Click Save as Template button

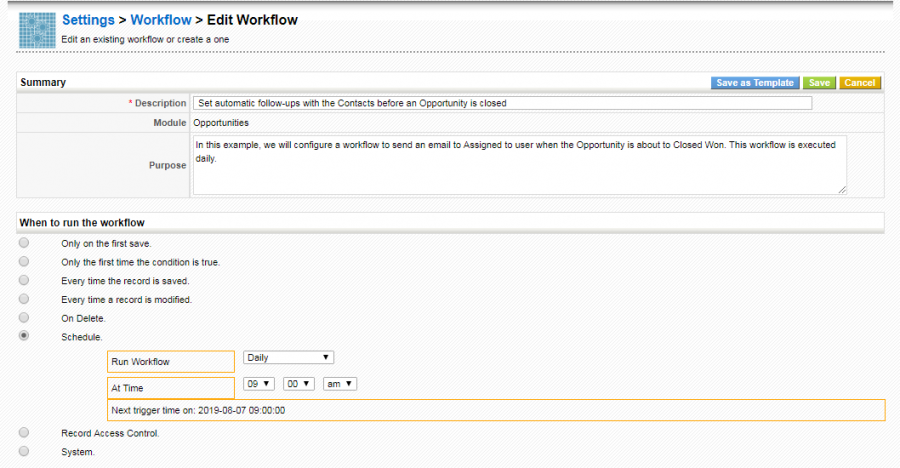(755, 83)
